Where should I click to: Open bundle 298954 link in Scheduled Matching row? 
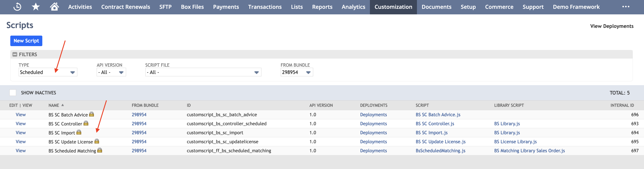139,151
